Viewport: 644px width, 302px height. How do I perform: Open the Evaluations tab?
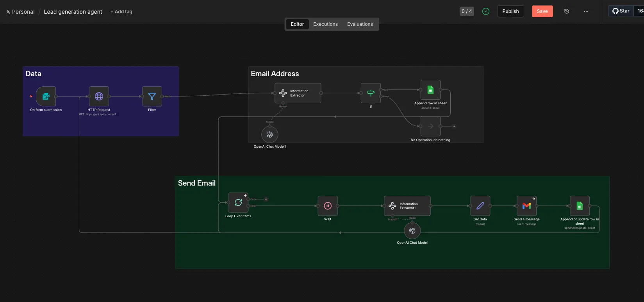[360, 24]
